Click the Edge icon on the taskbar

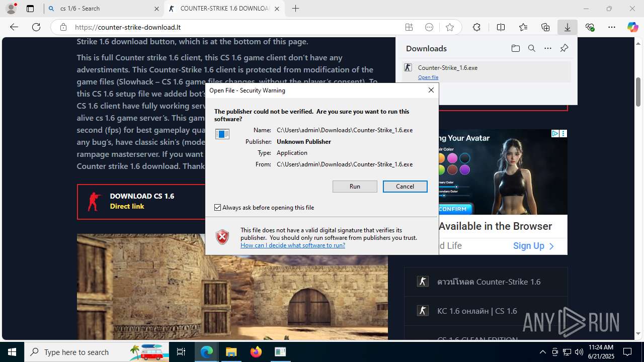tap(207, 352)
